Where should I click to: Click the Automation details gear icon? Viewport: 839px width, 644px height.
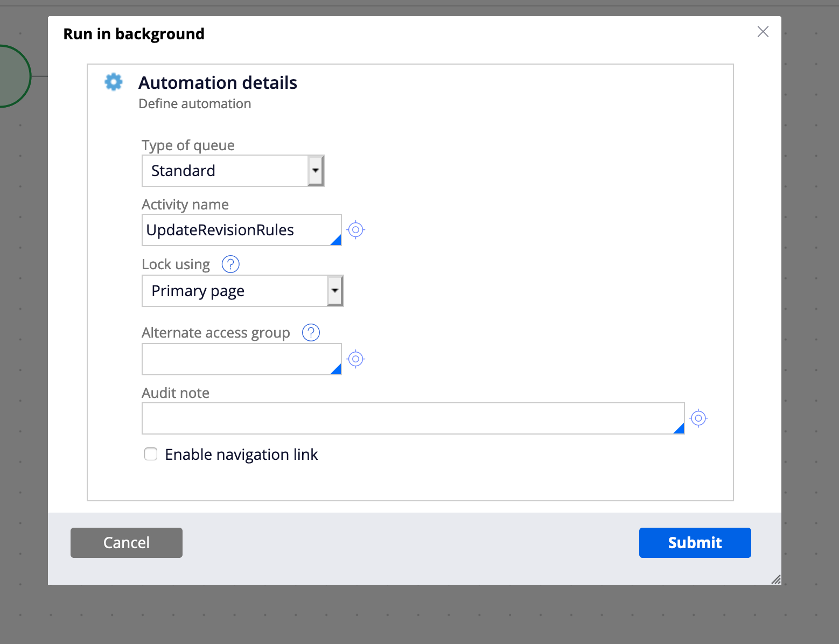tap(114, 82)
